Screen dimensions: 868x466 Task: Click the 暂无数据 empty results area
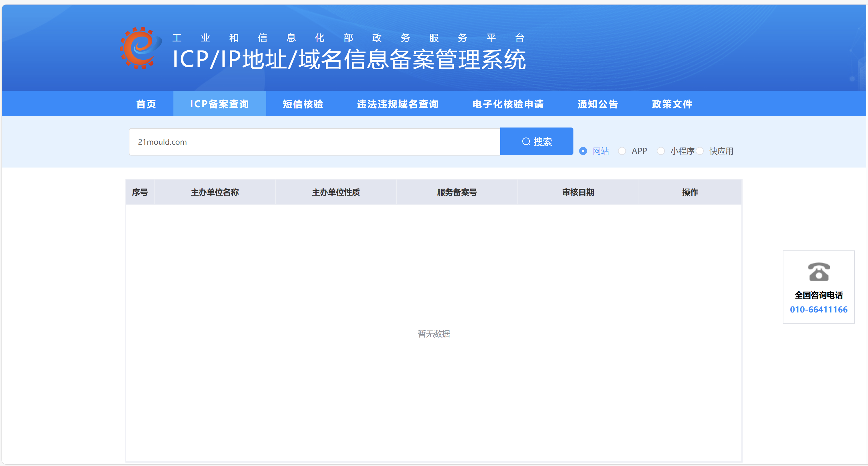click(x=433, y=334)
